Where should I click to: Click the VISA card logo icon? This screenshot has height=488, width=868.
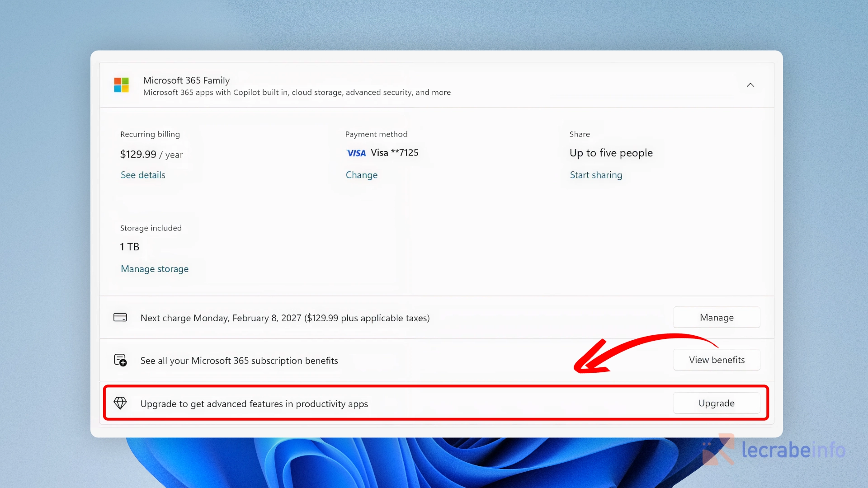[356, 153]
